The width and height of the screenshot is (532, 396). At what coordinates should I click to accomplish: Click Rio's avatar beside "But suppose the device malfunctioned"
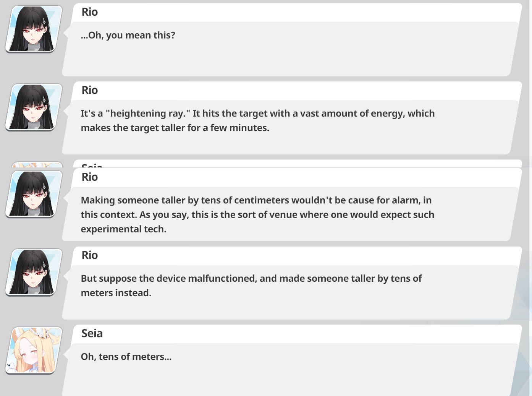(34, 273)
